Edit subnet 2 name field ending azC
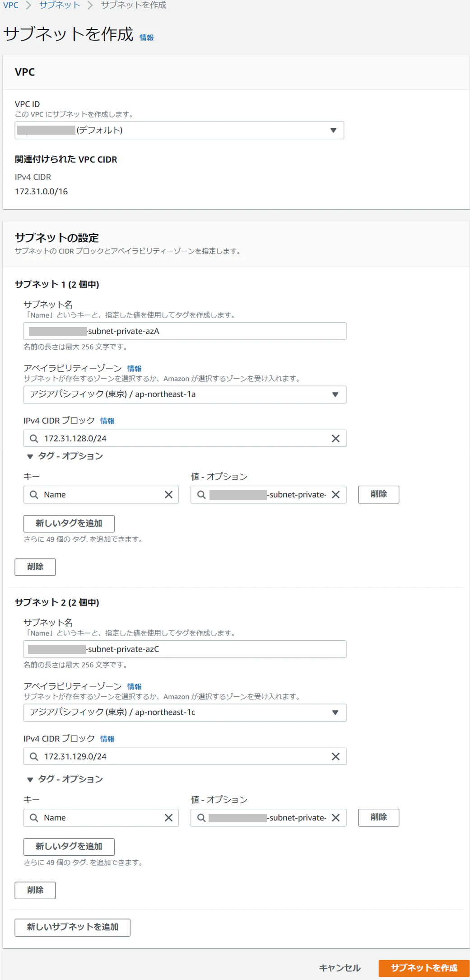The image size is (470, 980). click(185, 649)
